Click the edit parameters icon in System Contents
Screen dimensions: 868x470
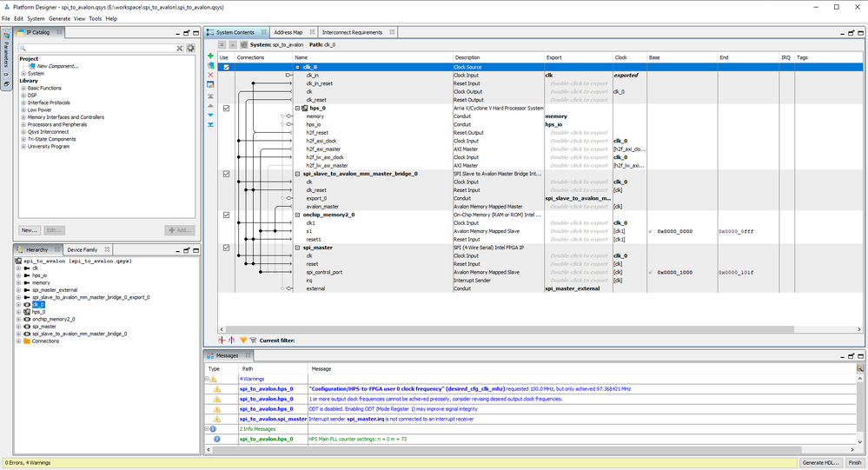point(210,84)
